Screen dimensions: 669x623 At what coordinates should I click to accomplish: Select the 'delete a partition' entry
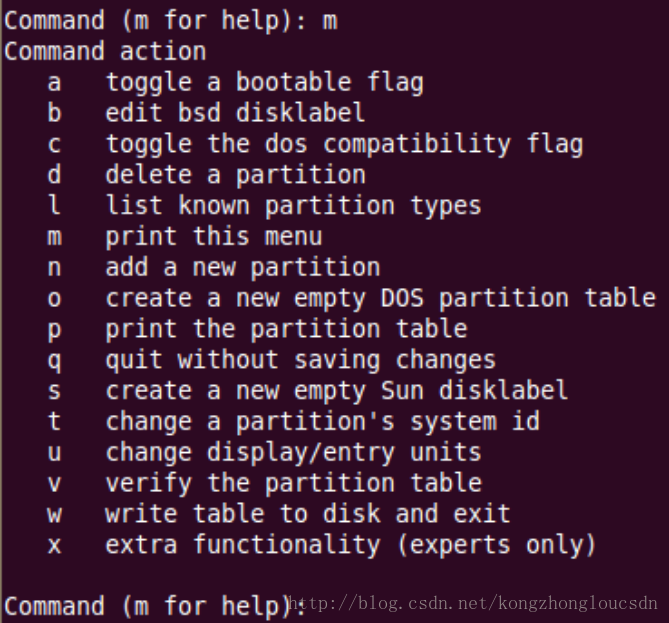coord(207,175)
